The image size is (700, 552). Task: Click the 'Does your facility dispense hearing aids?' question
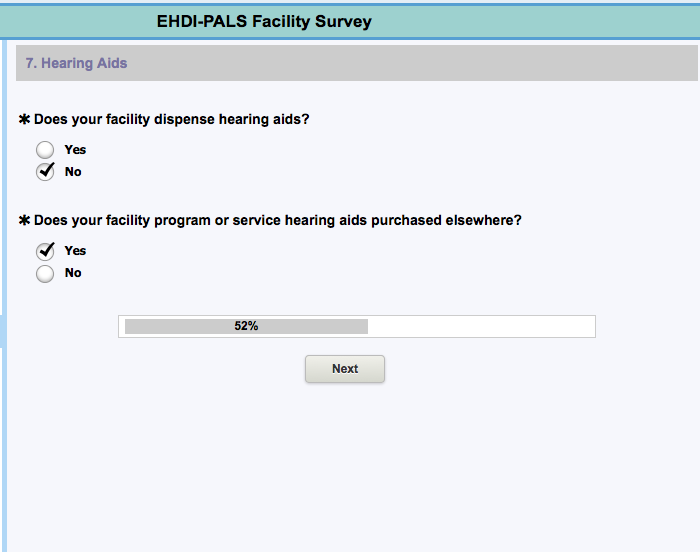pos(172,119)
